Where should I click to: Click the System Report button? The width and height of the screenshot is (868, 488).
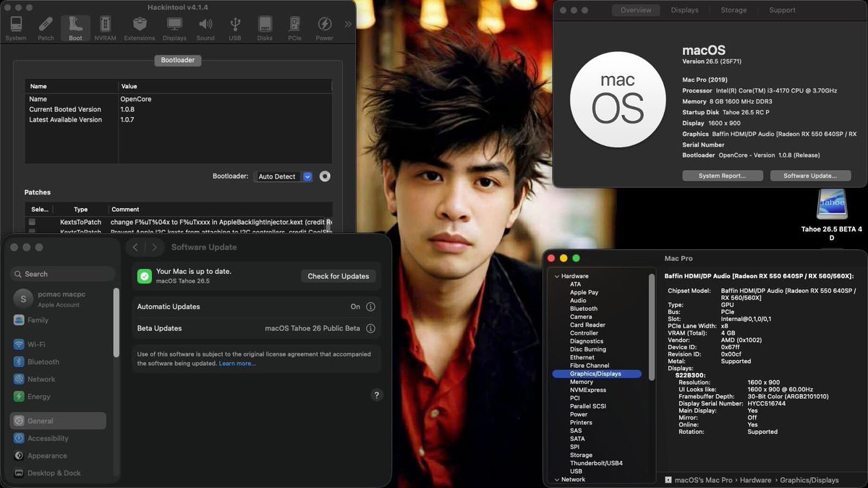click(723, 176)
